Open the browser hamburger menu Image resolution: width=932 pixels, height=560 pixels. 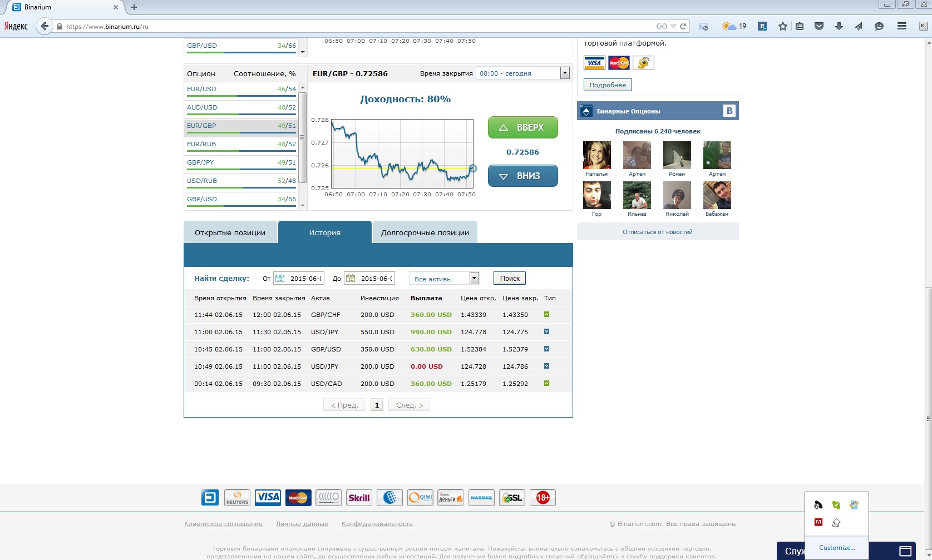902,26
